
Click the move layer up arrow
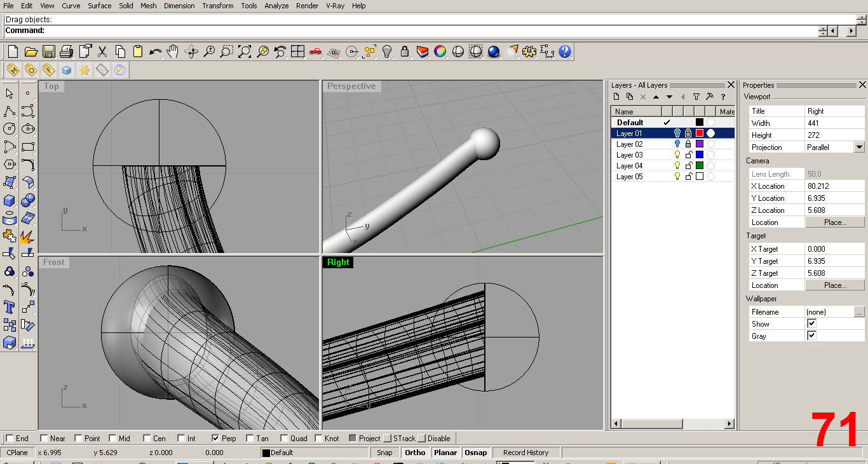(x=656, y=97)
